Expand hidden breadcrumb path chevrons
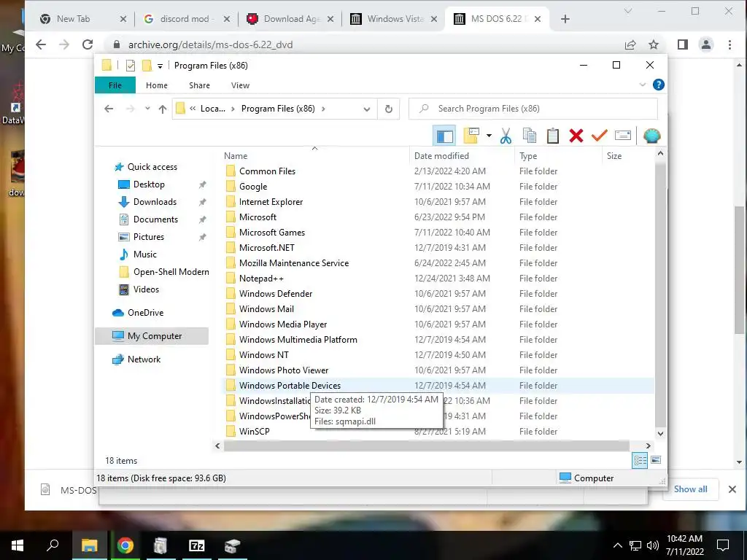 [193, 109]
